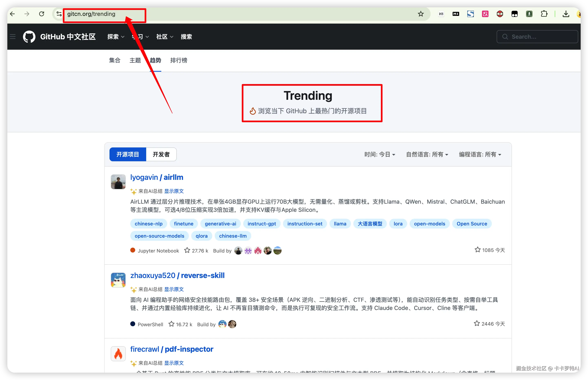Open the 自然语言: 所有 filter dropdown
This screenshot has height=380, width=588.
pos(427,155)
